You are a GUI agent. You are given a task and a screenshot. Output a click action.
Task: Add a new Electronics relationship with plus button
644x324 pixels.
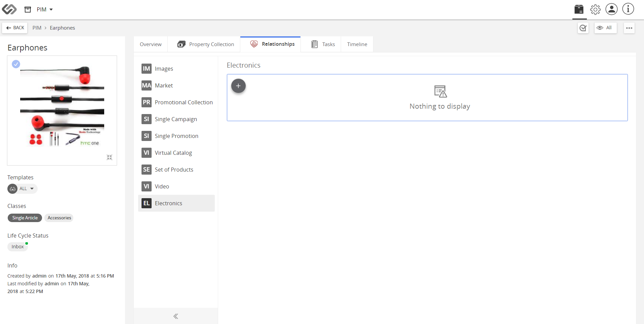(x=238, y=86)
